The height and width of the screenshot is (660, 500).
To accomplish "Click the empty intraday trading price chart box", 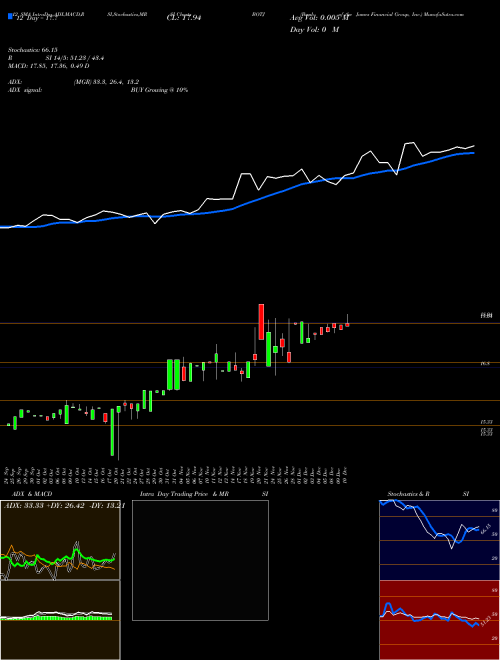I will [x=200, y=560].
